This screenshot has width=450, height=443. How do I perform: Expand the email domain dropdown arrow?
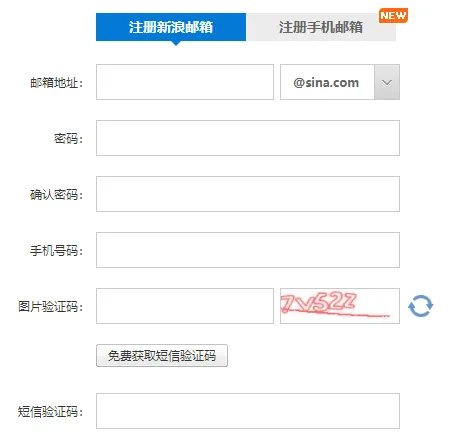[387, 82]
